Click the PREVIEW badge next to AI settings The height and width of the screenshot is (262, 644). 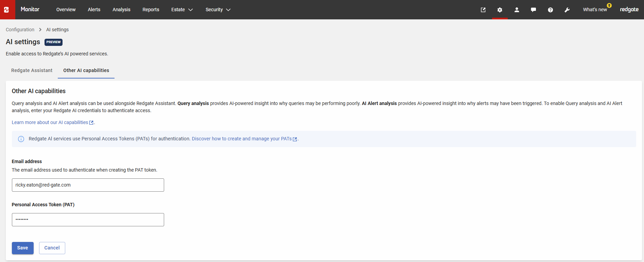[53, 42]
